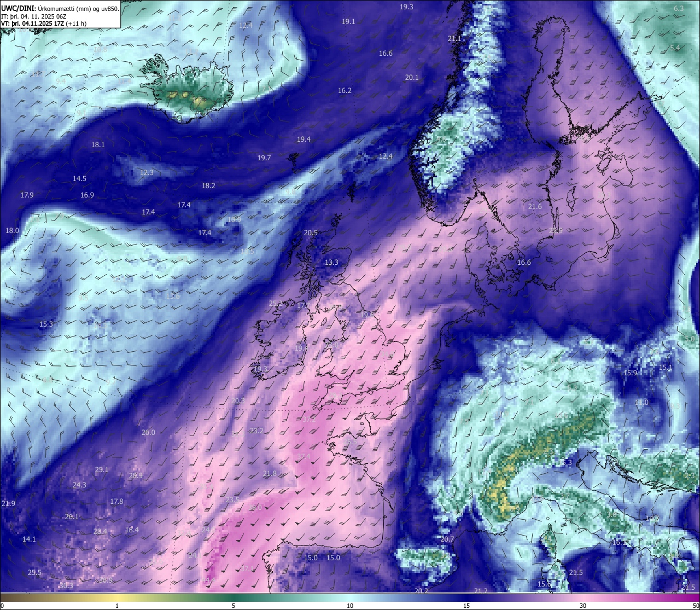The height and width of the screenshot is (610, 700).
Task: Click the 17.8 value label
Action: point(116,501)
